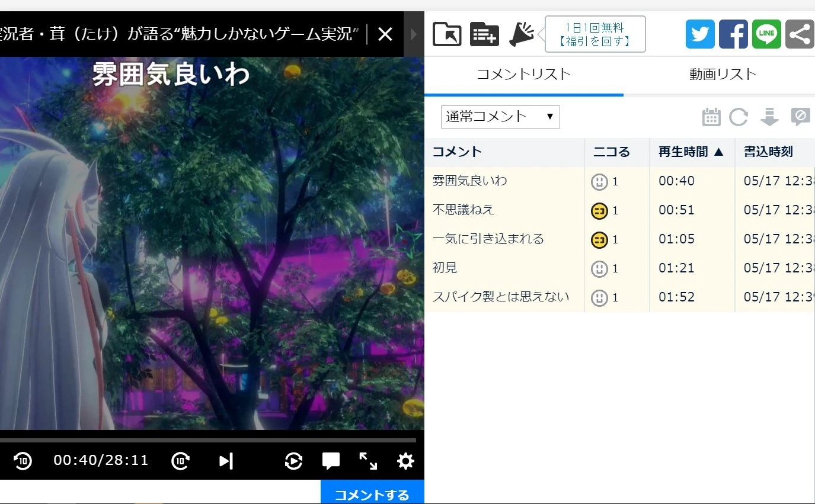Select the comment 一気に引き込まれる
Image resolution: width=815 pixels, height=504 pixels.
(x=488, y=239)
